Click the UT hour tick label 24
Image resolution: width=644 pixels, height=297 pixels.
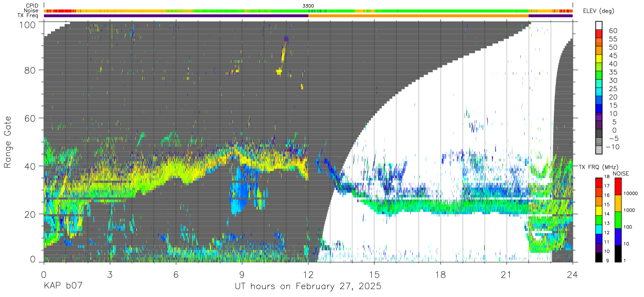[x=573, y=274]
